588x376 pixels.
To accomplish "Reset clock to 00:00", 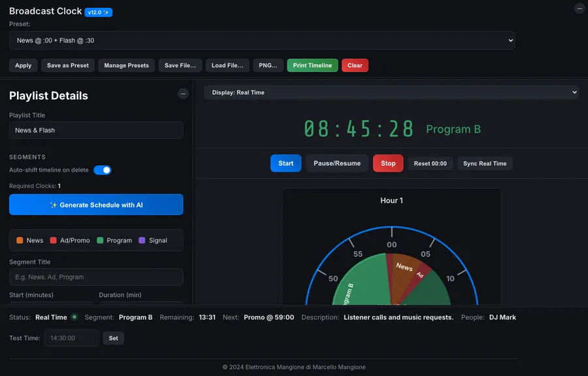I will pos(430,164).
